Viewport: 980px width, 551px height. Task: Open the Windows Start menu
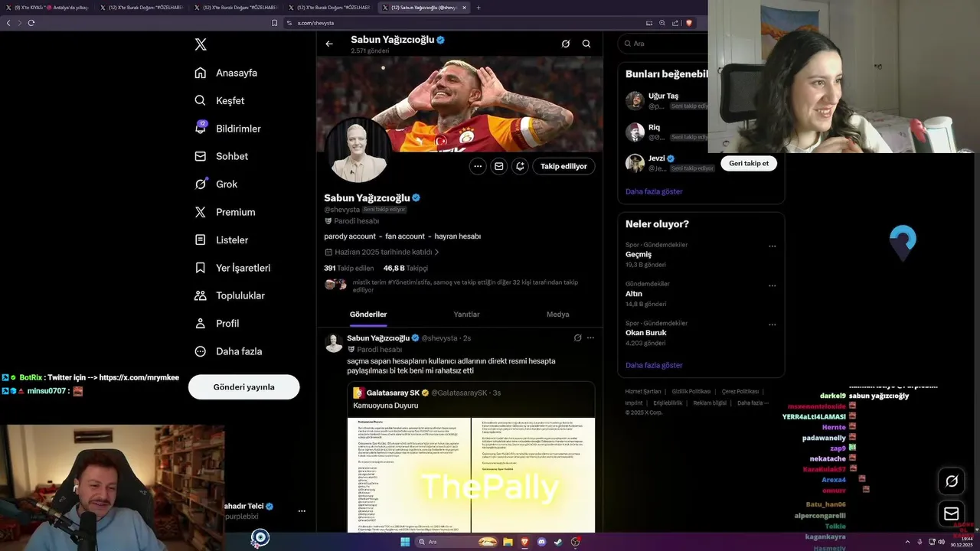[405, 542]
